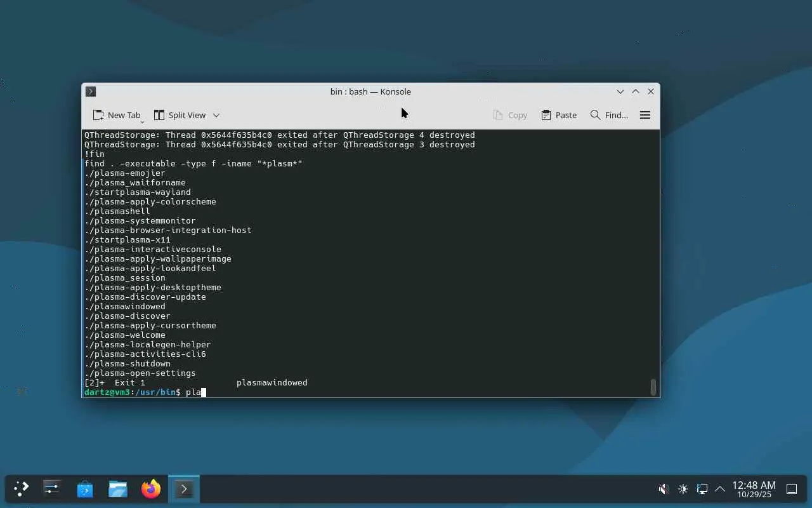
Task: Click the ./plasma-apply-cursortheme output line
Action: (150, 326)
